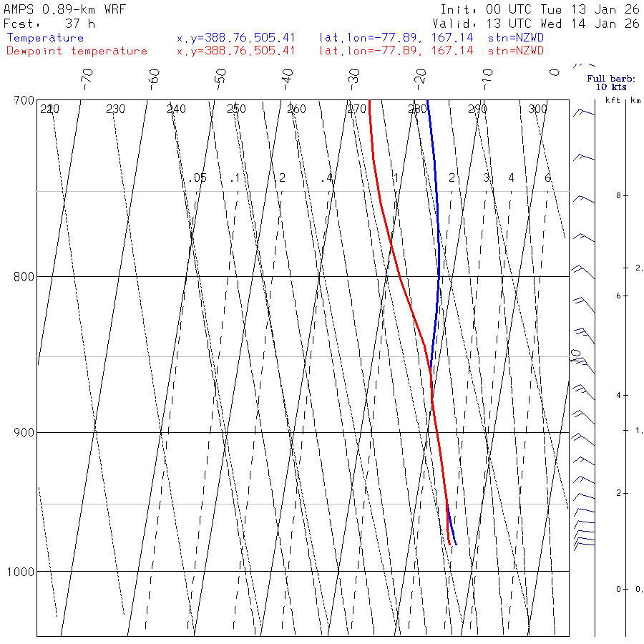Click the 'kft' altitude axis header
Image resolution: width=644 pixels, height=644 pixels.
click(613, 99)
